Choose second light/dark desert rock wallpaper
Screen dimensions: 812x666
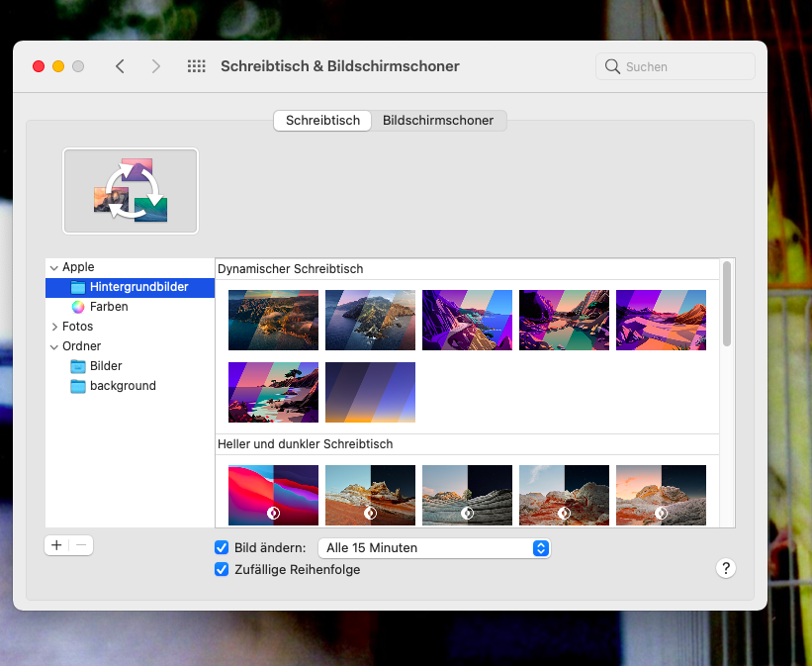point(370,495)
